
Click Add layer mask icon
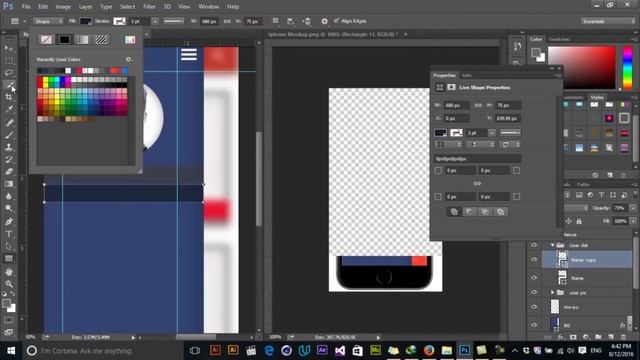573,337
